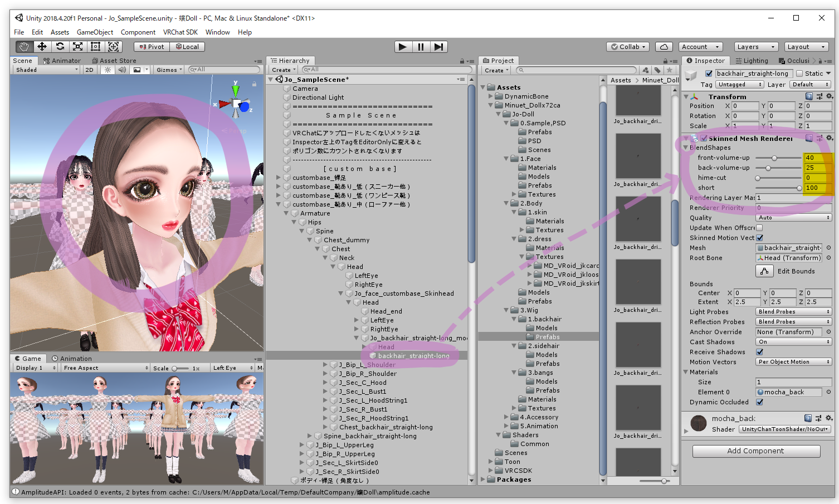Toggle the 2D scene view button
Screen dimensions: 839x504
(89, 70)
